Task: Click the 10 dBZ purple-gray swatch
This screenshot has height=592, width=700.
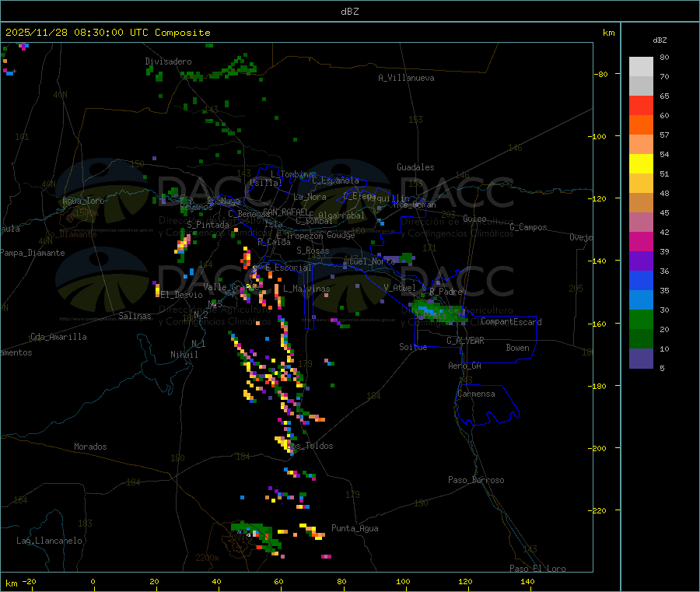Action: pos(641,358)
